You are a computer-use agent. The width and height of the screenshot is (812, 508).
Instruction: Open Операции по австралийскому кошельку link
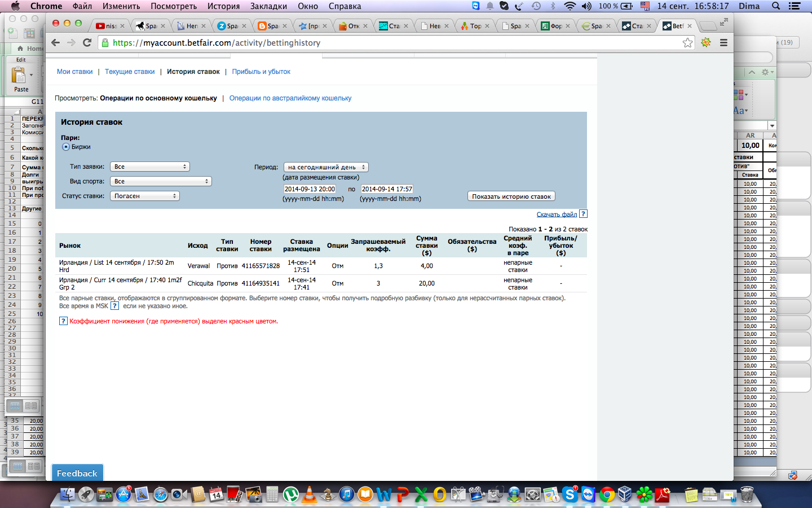(290, 98)
